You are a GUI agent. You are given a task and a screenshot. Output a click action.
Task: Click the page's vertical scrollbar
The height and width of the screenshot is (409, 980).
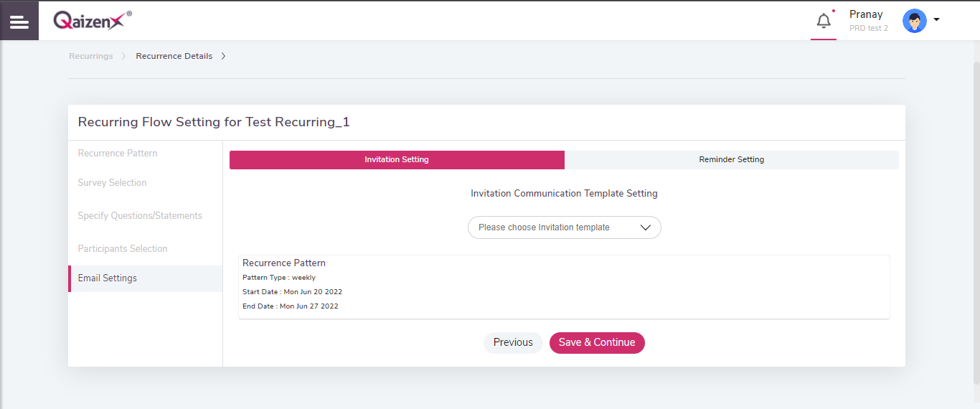tap(976, 215)
